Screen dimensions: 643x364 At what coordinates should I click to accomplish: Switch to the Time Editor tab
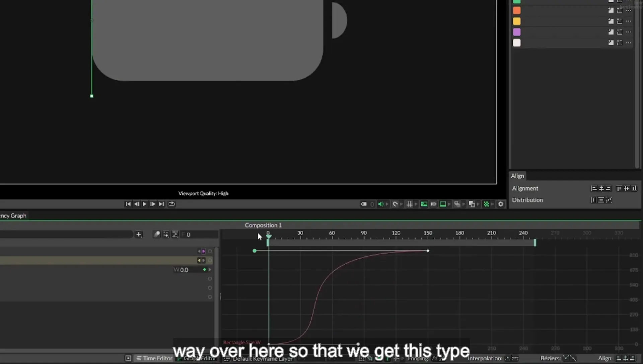[154, 358]
